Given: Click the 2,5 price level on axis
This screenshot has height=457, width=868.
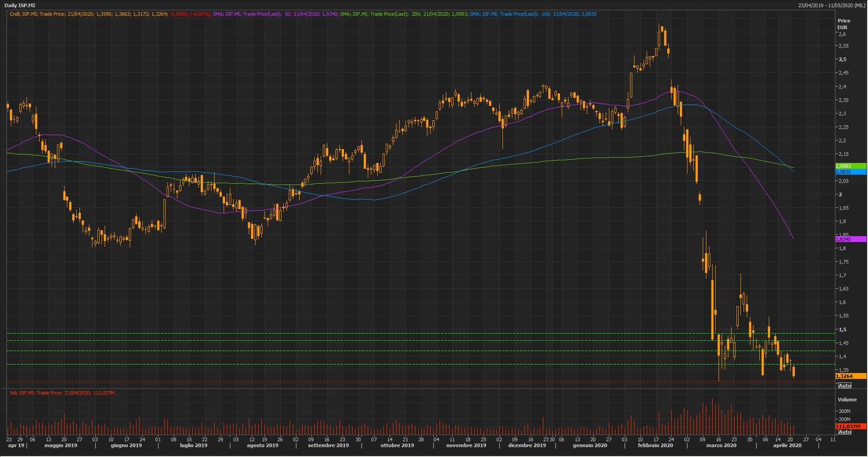Looking at the screenshot, I should pos(842,59).
